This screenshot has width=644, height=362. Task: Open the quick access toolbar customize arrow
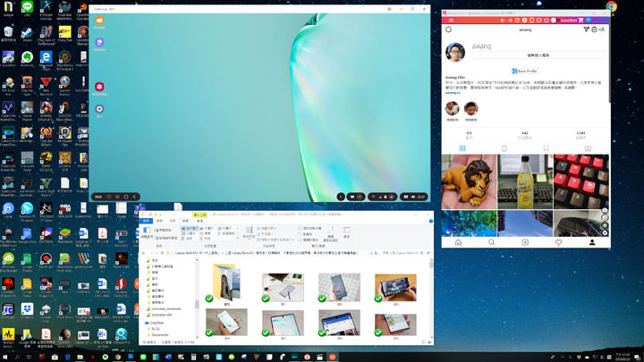point(161,215)
